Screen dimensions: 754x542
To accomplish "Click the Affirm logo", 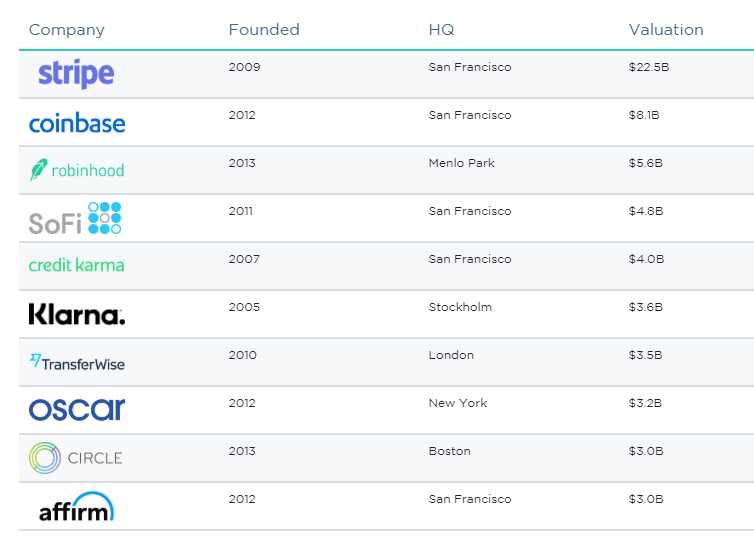I will pos(77,508).
